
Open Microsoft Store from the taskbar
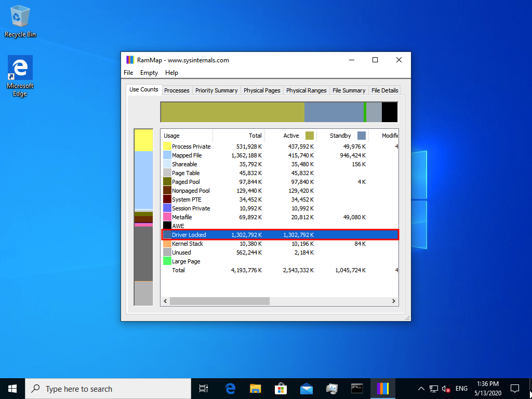281,389
